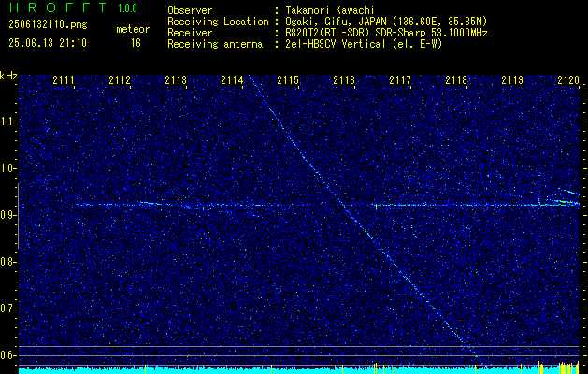Viewport: 588px width, 374px height.
Task: Click the meteor count 16
Action: (x=136, y=43)
